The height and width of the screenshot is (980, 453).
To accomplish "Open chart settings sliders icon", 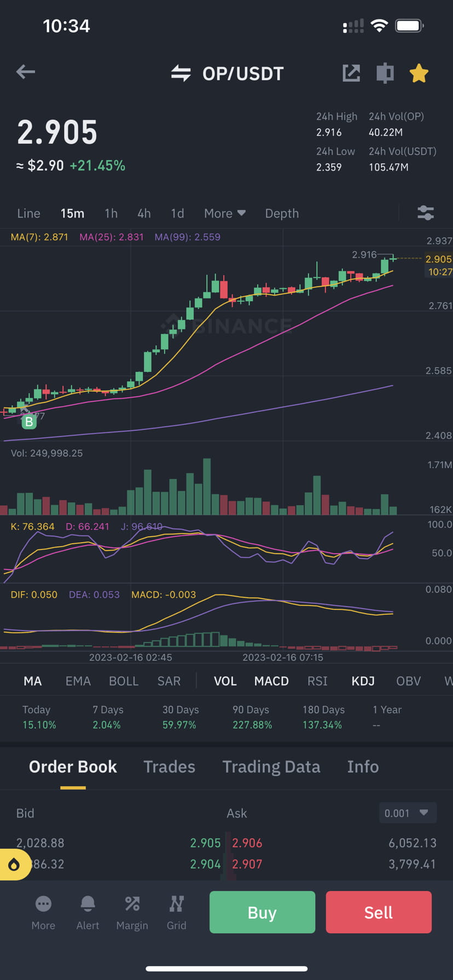I will point(426,213).
